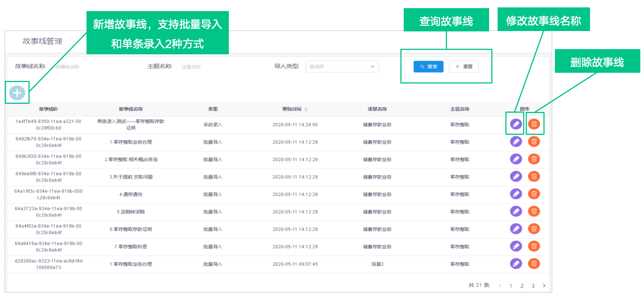This screenshot has width=644, height=300.
Task: Click the 手动录入 type cell
Action: point(213,125)
